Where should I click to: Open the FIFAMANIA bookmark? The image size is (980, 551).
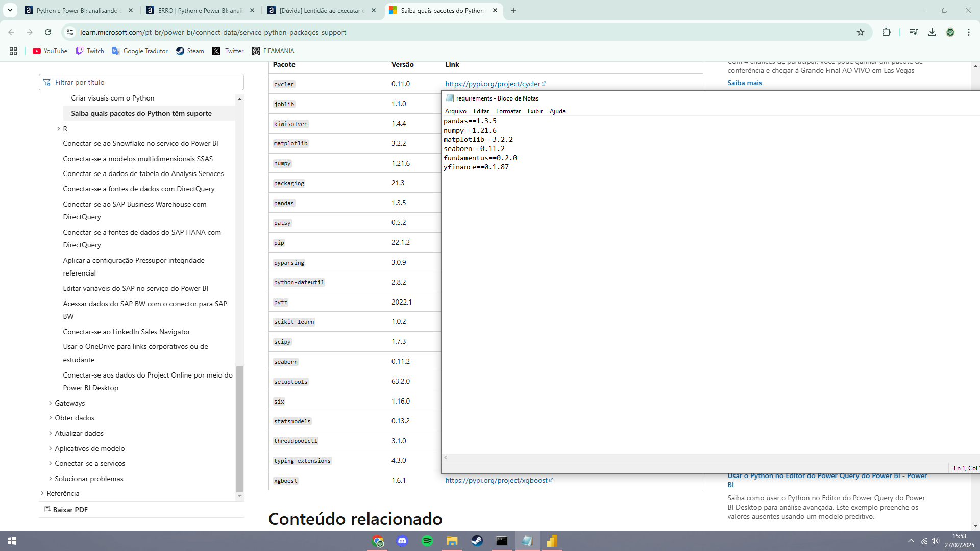273,51
